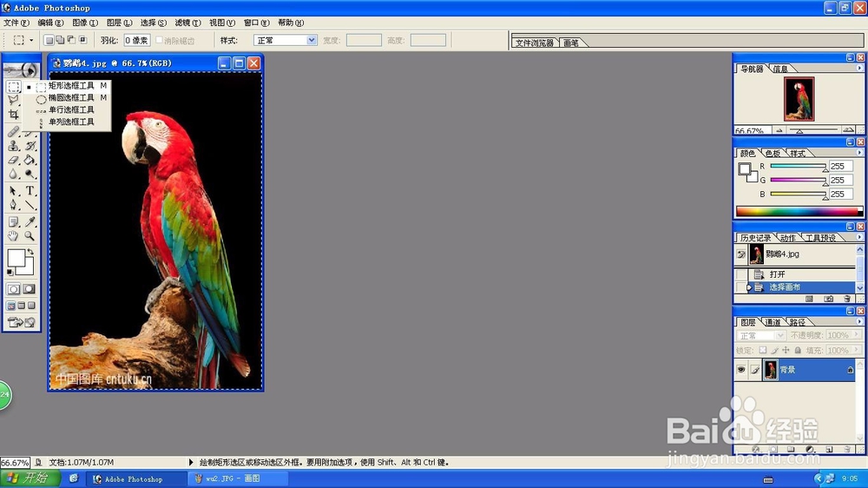Screen dimensions: 868x488
Task: Open the Navigator panel options menu arrow
Action: click(x=859, y=68)
